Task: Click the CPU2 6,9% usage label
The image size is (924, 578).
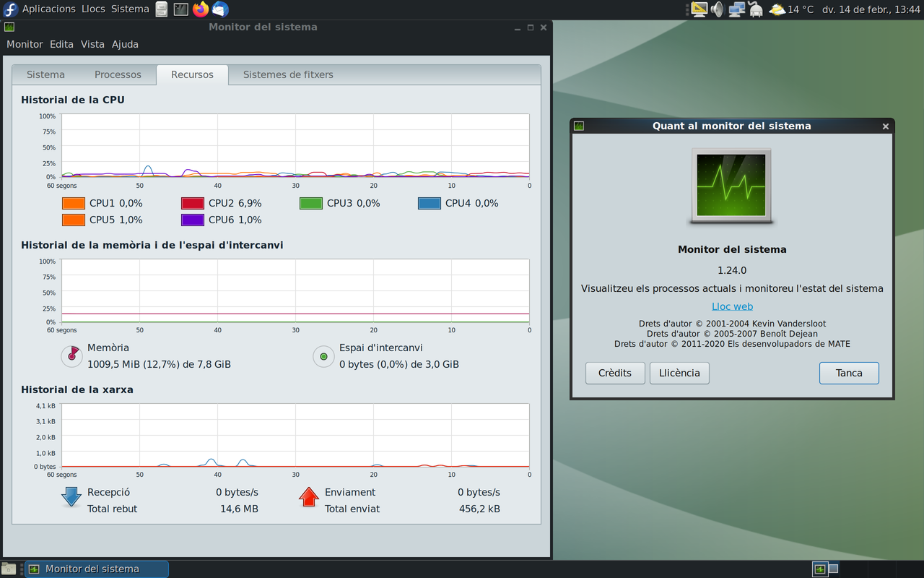Action: point(235,203)
